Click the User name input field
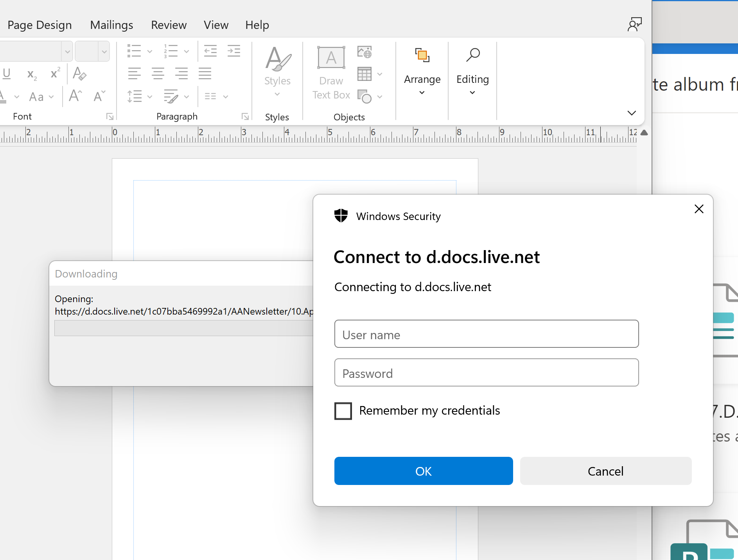 click(486, 334)
